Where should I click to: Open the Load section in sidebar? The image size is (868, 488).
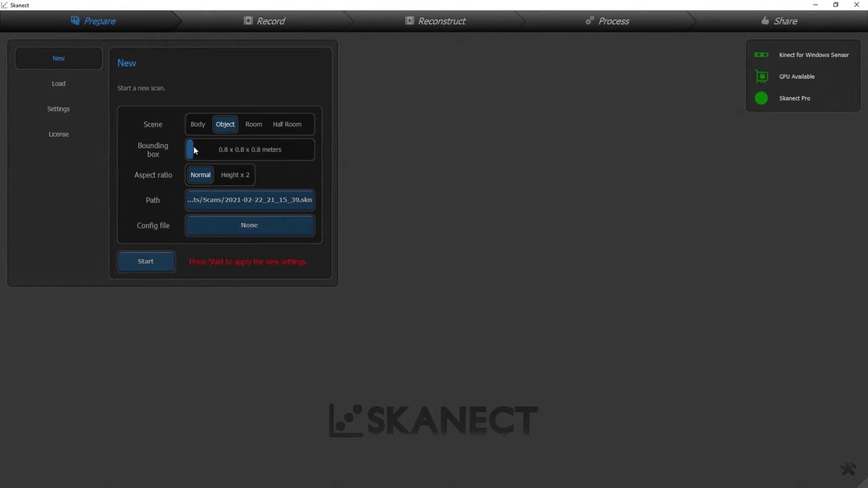pyautogui.click(x=59, y=84)
